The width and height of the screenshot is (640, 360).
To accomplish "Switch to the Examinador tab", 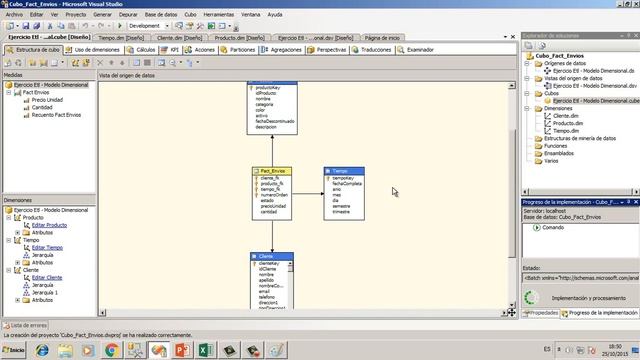I will (416, 50).
